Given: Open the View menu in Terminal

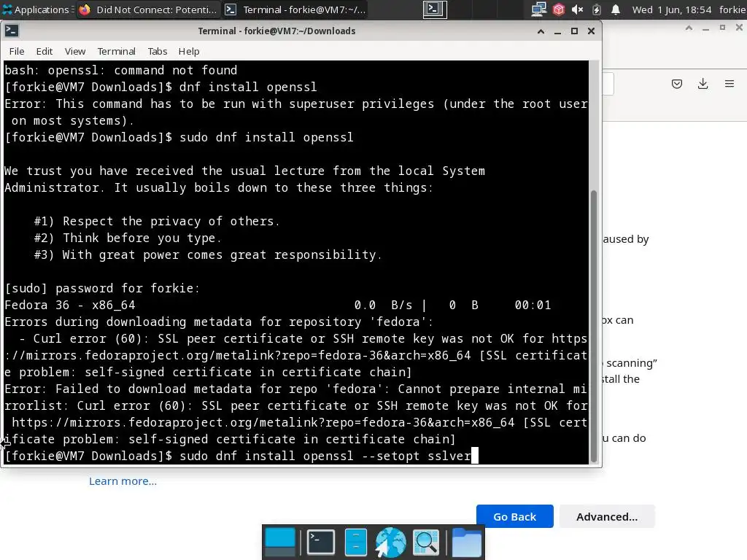Looking at the screenshot, I should (75, 52).
